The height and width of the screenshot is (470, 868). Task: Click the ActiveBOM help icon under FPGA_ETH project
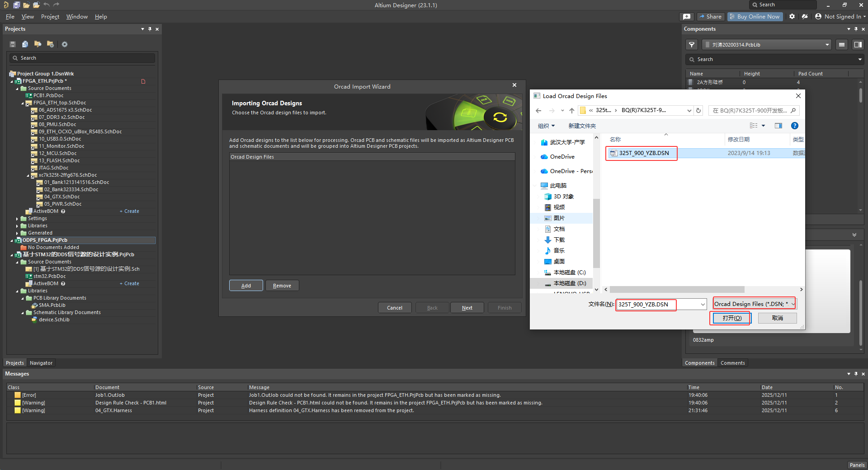tap(63, 211)
